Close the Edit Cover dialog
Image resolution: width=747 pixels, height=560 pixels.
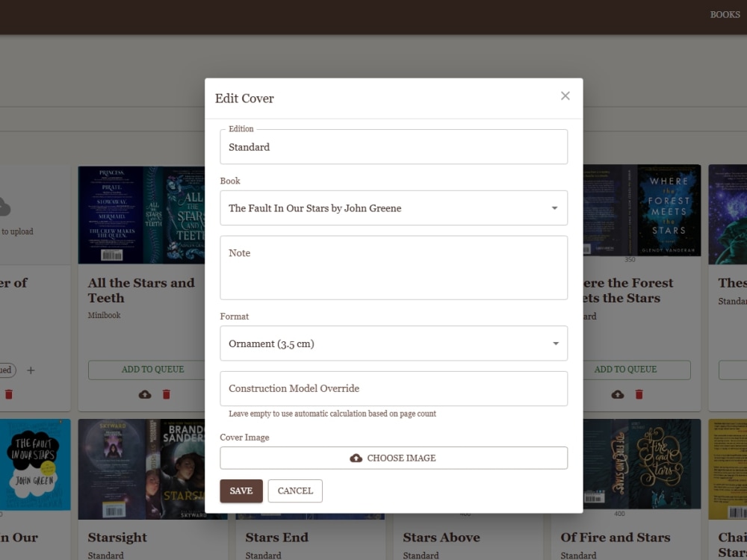pos(565,96)
